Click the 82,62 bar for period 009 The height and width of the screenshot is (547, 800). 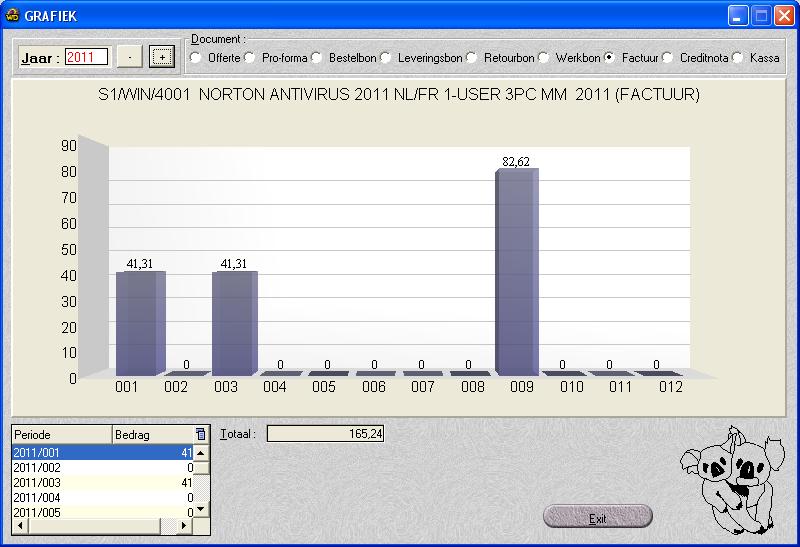tap(516, 272)
